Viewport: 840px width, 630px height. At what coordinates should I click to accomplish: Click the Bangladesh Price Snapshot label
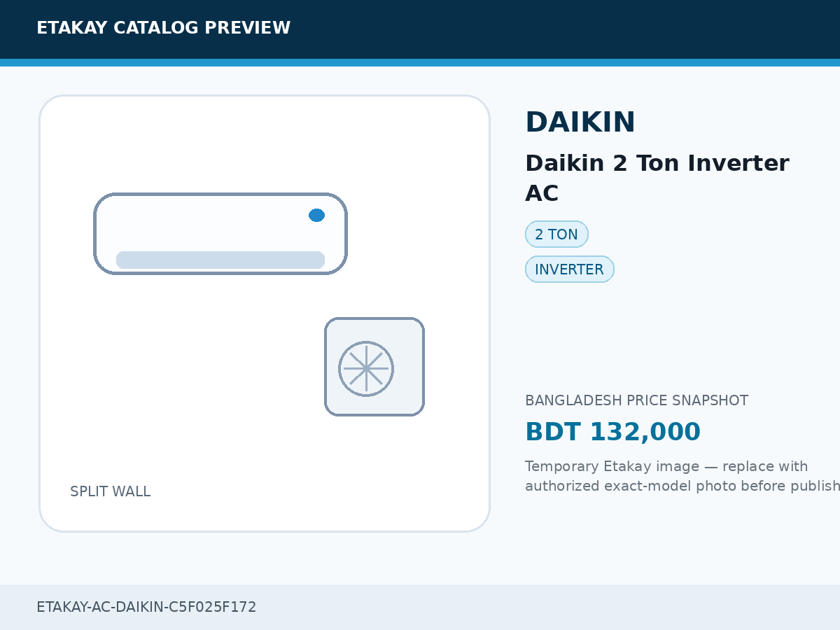tap(636, 400)
